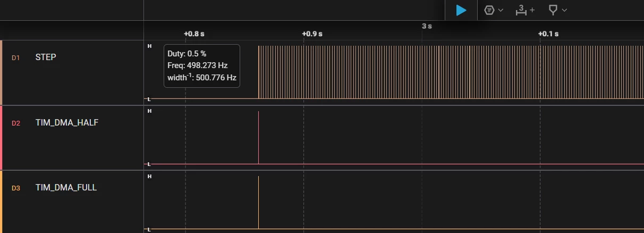Click the +0.1 s timeline tick label
Viewport: 644px width, 233px height.
[548, 34]
